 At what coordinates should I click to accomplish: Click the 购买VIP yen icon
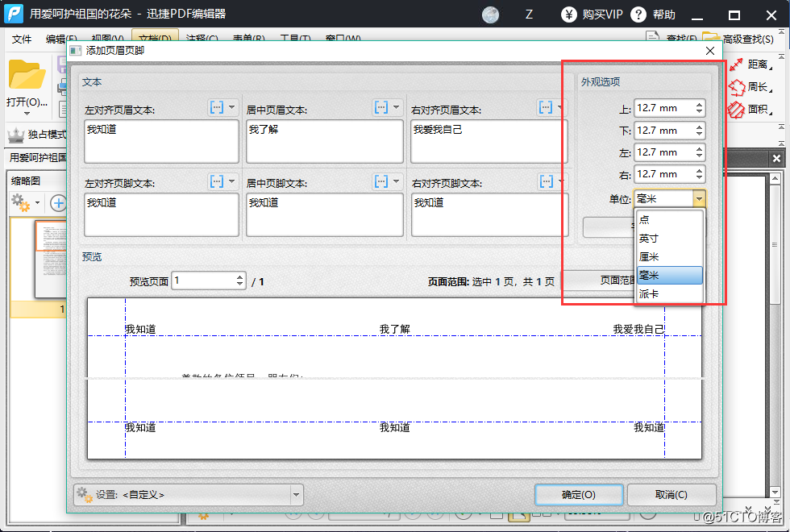point(569,15)
